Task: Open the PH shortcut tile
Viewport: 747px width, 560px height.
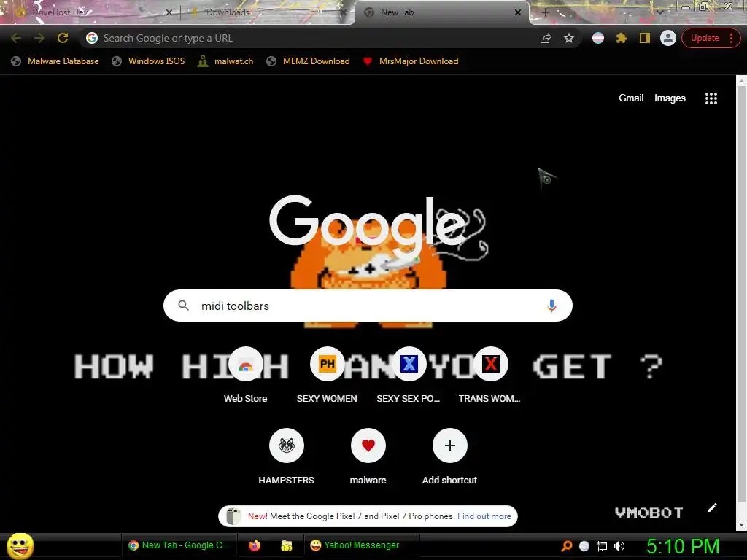Action: coord(327,376)
